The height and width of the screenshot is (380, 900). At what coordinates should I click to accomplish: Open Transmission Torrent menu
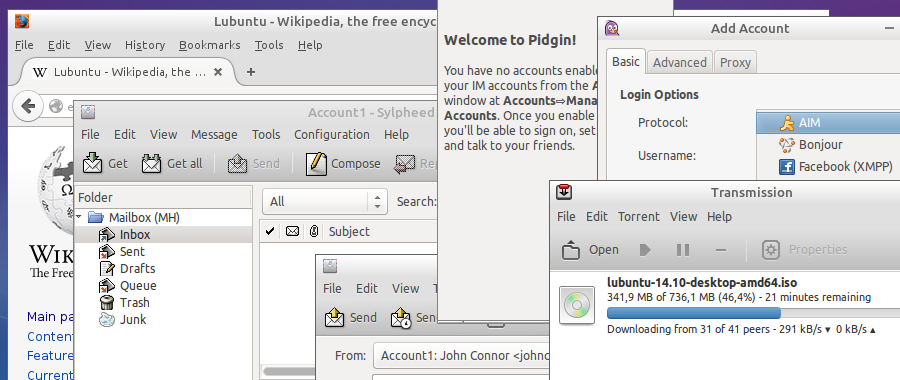pos(639,216)
